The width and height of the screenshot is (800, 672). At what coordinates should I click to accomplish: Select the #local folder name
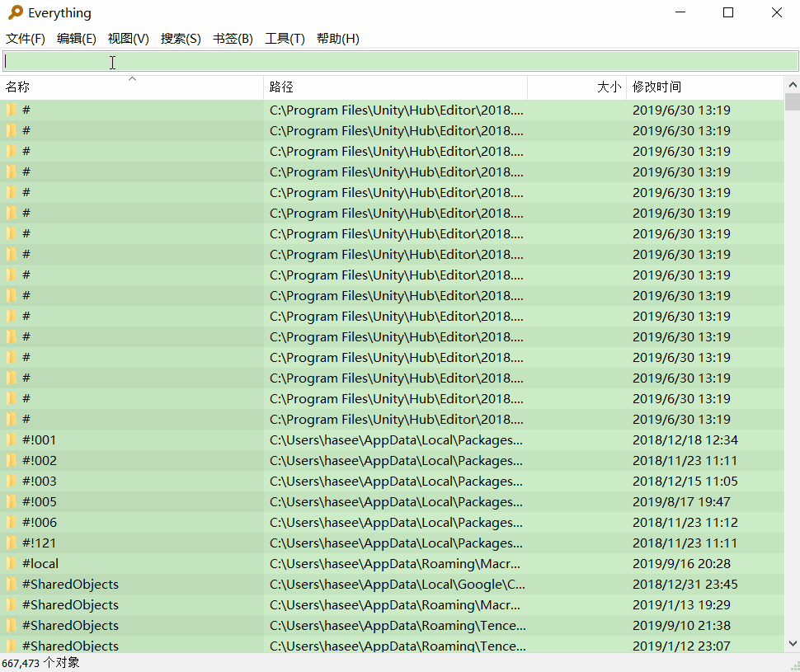pos(40,563)
